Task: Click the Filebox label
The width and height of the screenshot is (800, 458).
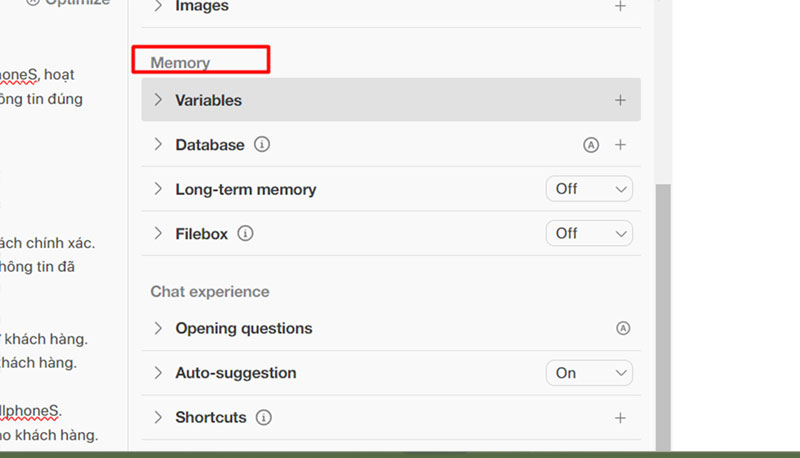Action: [201, 234]
